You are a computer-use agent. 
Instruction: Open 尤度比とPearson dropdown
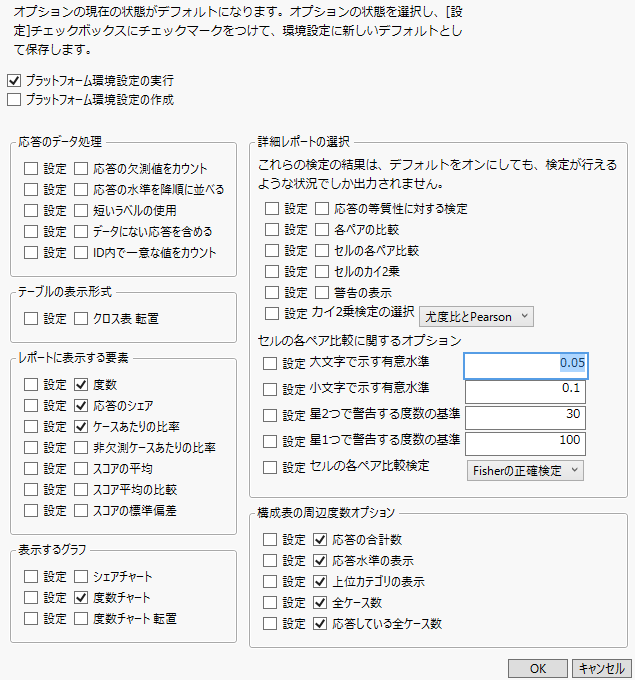click(476, 317)
